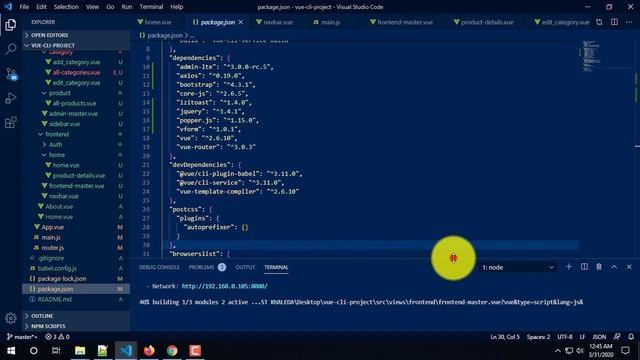Screen dimensions: 640x360
Task: Create a new terminal with plus icon
Action: (569, 267)
